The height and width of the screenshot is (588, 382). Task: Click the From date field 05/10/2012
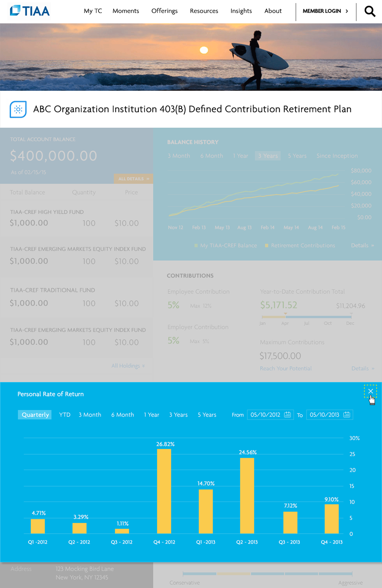pos(265,415)
